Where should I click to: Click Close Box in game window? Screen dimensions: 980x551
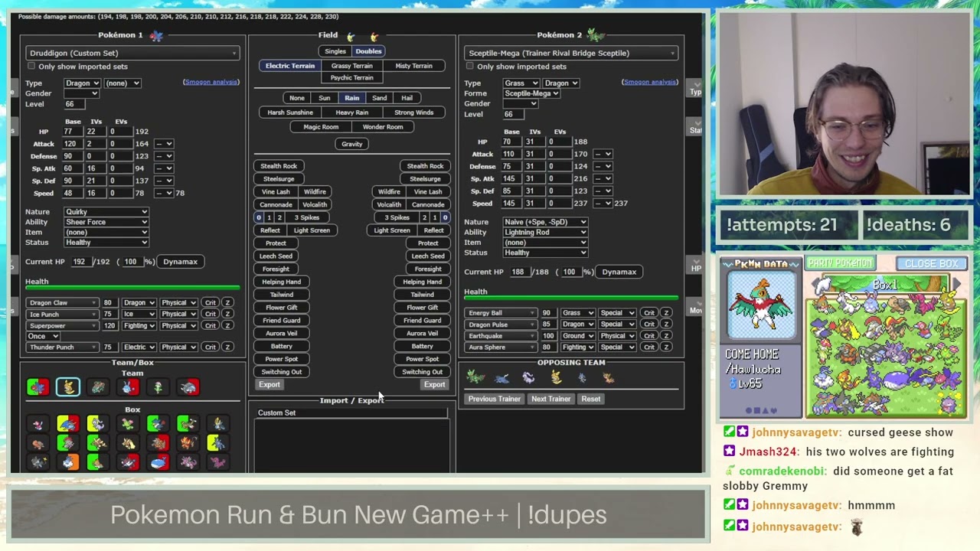931,263
